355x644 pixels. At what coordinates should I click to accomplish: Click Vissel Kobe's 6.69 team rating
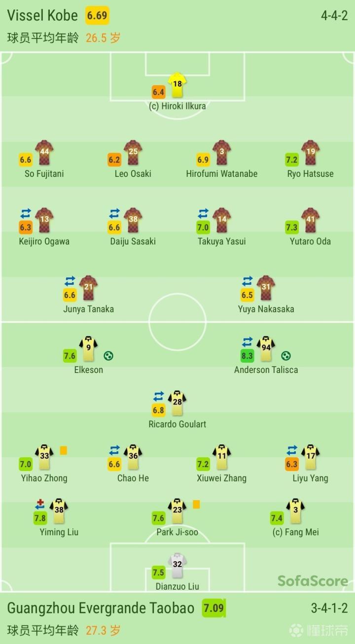(97, 15)
